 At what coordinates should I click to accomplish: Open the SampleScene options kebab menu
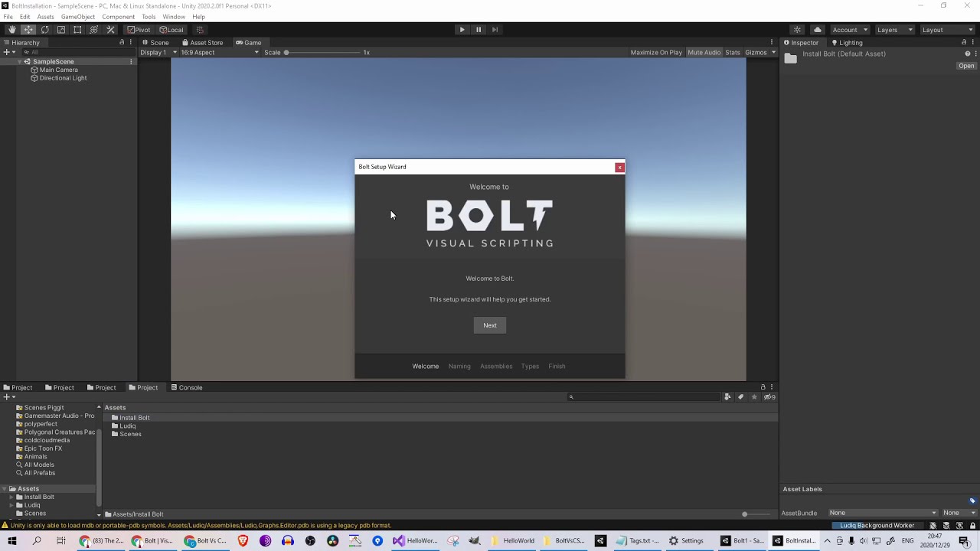[x=131, y=62]
